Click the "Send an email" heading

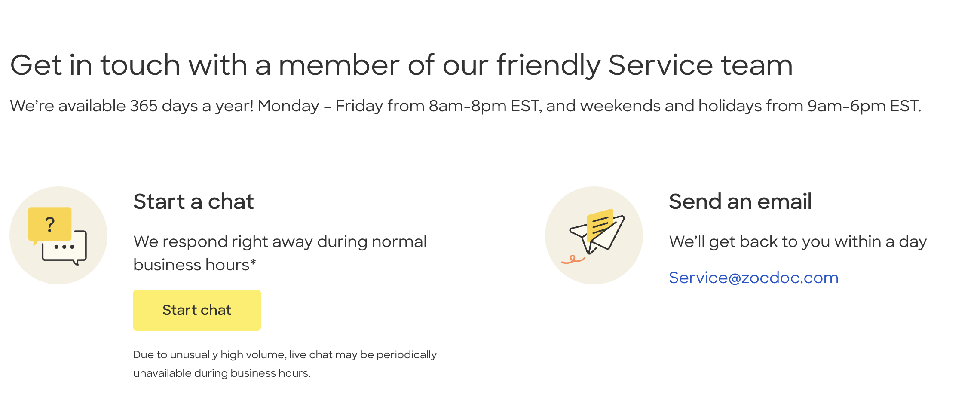point(740,201)
